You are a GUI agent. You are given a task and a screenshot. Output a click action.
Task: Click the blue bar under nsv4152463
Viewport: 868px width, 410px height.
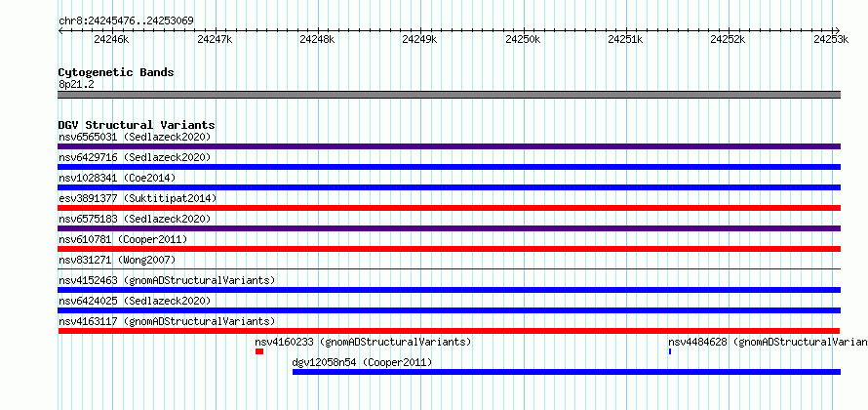[449, 290]
